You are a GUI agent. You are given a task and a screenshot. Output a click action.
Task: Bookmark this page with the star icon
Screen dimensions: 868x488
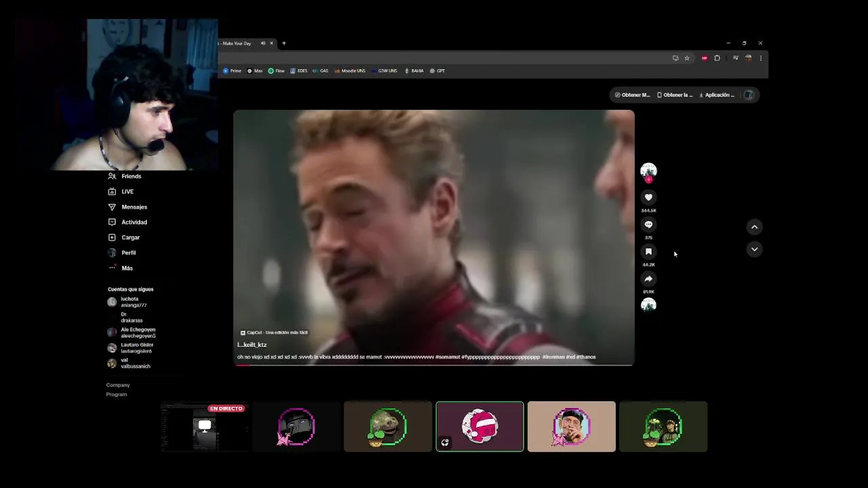point(687,58)
